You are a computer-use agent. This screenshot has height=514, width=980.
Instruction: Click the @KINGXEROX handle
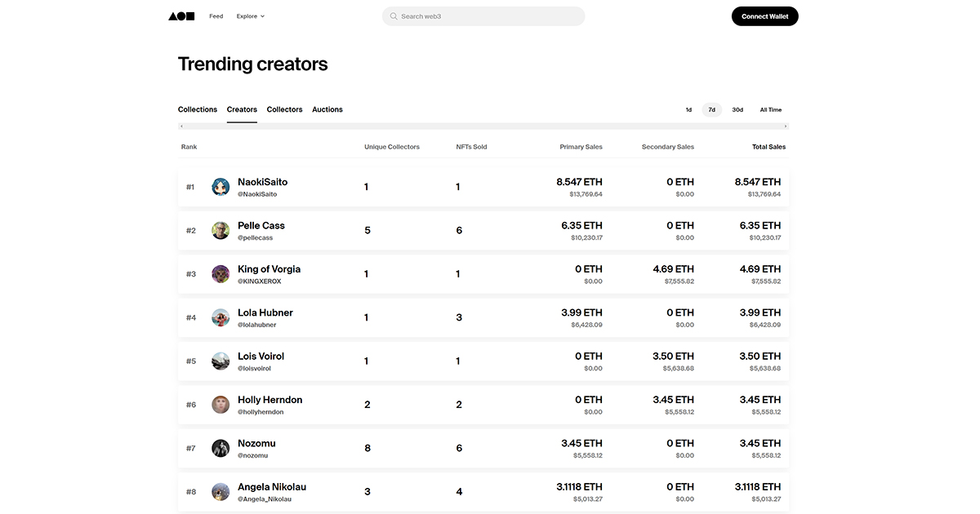pyautogui.click(x=260, y=281)
